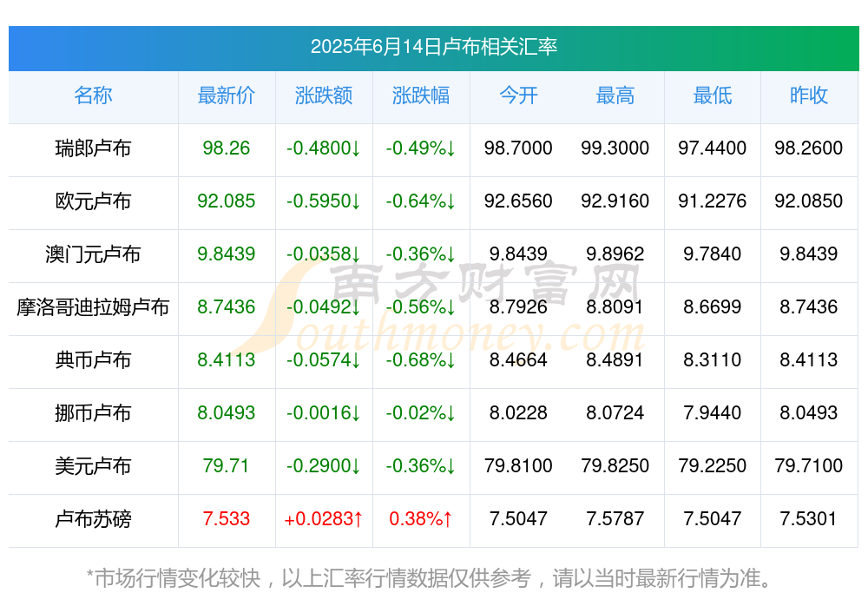This screenshot has height=606, width=868.
Task: Click change value -0.2900↓
Action: click(x=324, y=466)
